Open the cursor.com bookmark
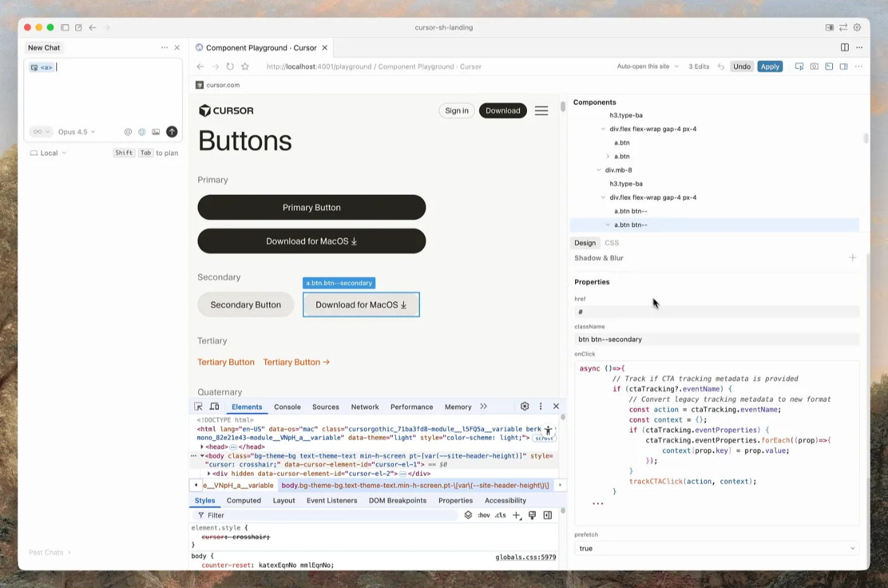Image resolution: width=888 pixels, height=588 pixels. click(217, 85)
